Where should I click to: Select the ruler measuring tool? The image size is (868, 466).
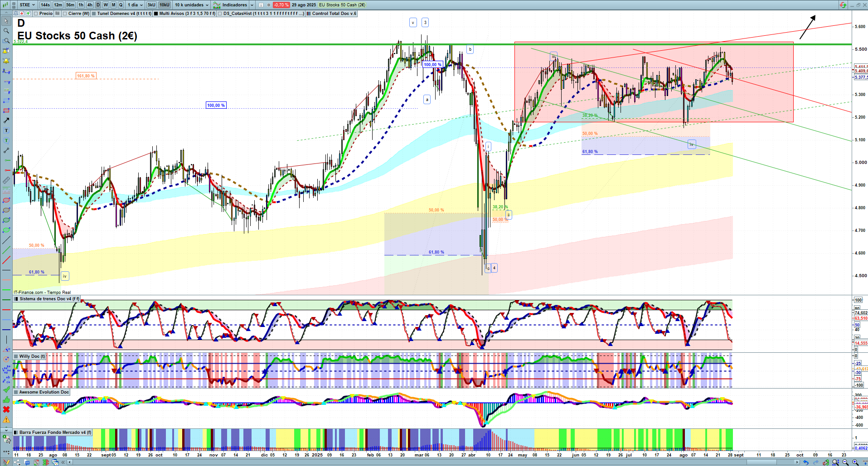(6, 180)
